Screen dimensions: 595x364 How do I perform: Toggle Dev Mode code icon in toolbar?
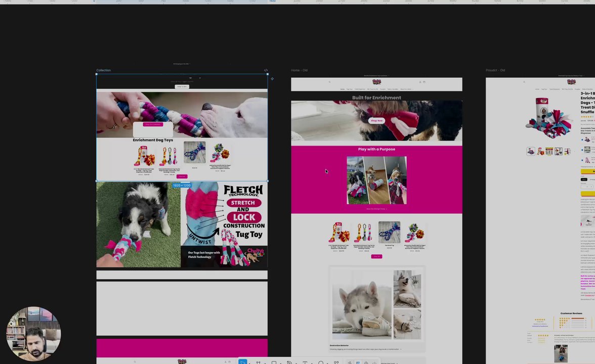pos(374,363)
